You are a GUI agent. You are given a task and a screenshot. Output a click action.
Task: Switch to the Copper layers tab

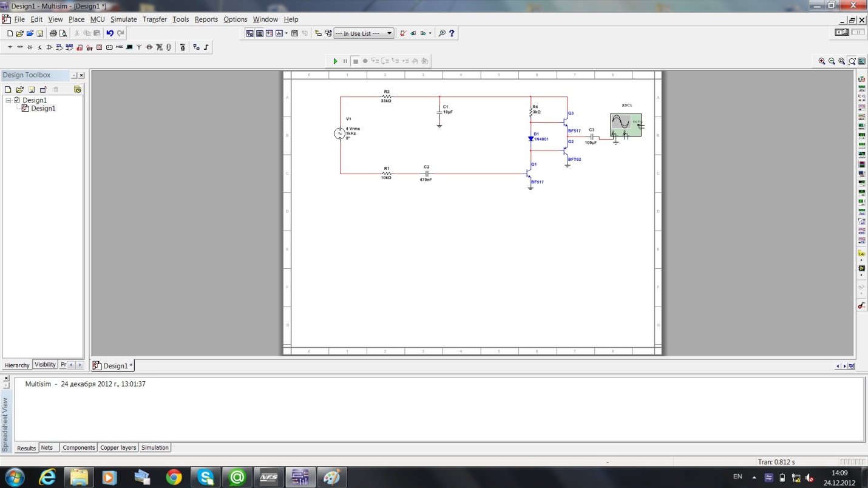118,448
